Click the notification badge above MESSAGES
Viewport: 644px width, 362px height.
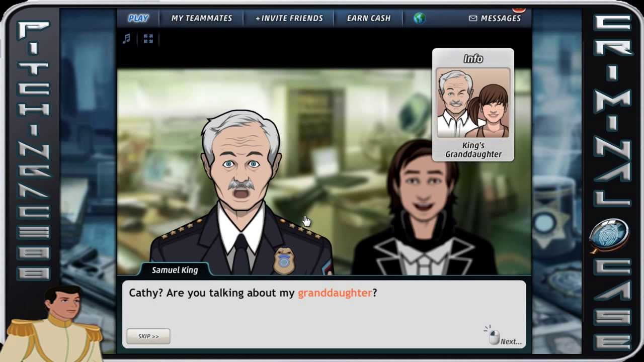tap(519, 10)
